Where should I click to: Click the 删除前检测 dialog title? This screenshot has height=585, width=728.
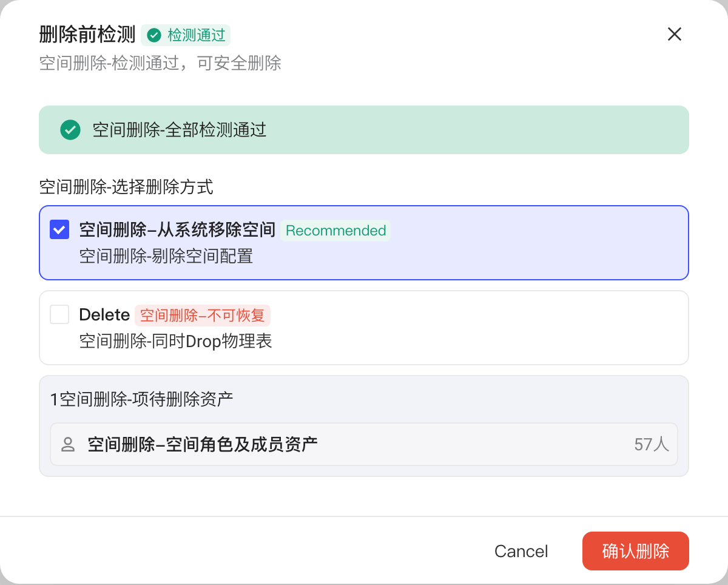(x=87, y=35)
